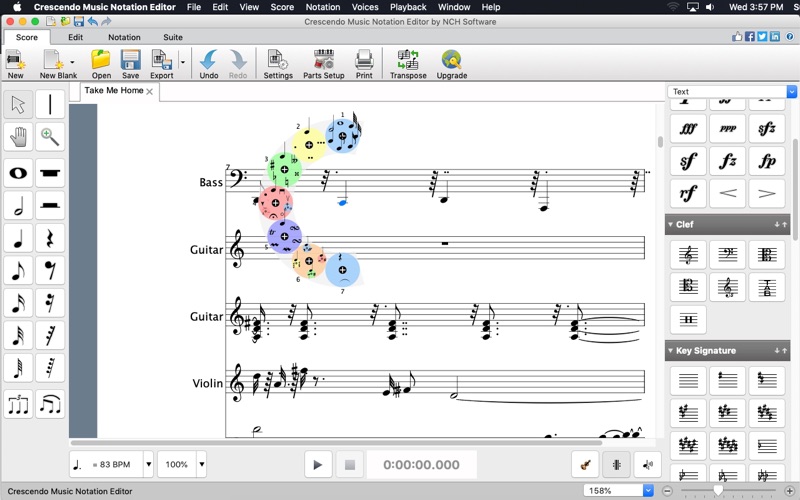This screenshot has height=500, width=800.
Task: Open score Settings
Action: [x=278, y=64]
